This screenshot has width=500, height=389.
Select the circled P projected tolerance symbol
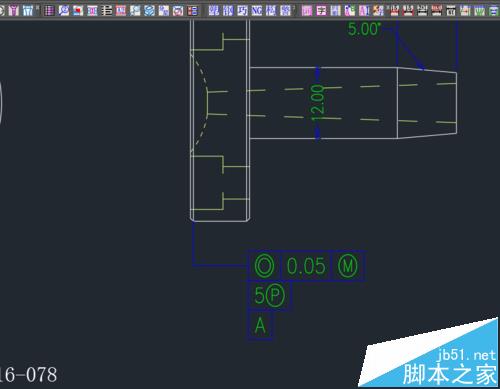pyautogui.click(x=275, y=295)
